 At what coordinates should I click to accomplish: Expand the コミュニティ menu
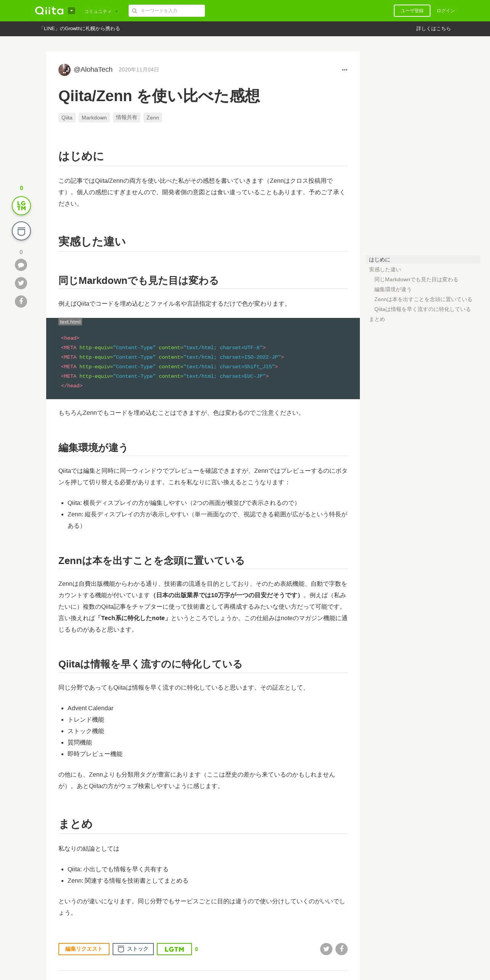101,11
